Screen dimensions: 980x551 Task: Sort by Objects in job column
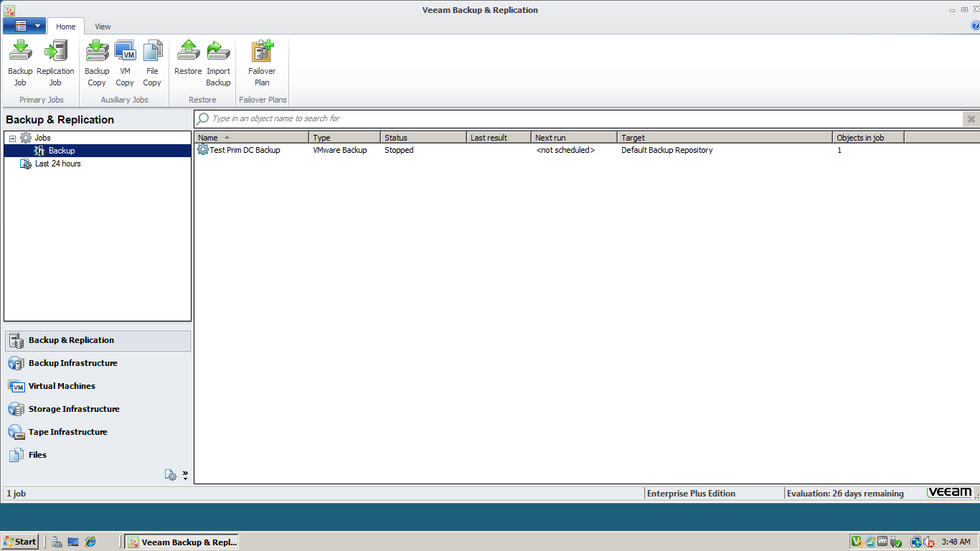868,138
